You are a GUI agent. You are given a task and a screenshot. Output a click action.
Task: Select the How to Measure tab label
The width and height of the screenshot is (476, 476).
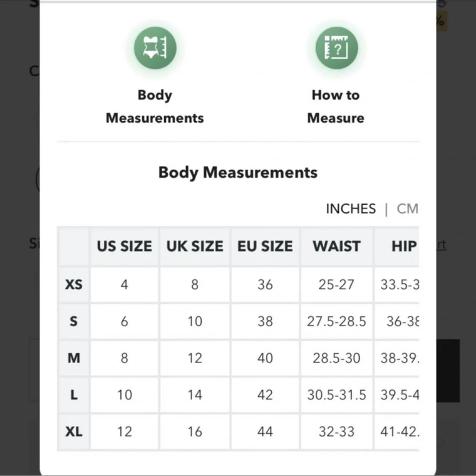pyautogui.click(x=336, y=107)
